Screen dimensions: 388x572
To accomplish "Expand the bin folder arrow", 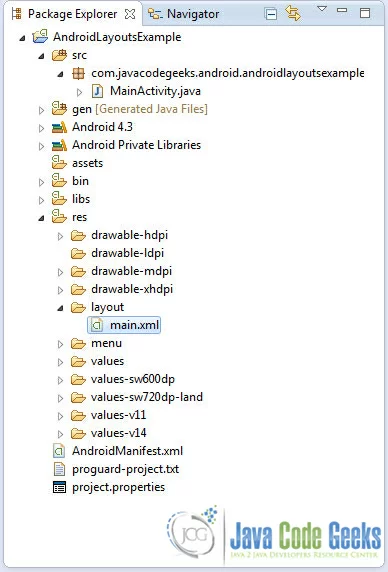I will pos(42,182).
